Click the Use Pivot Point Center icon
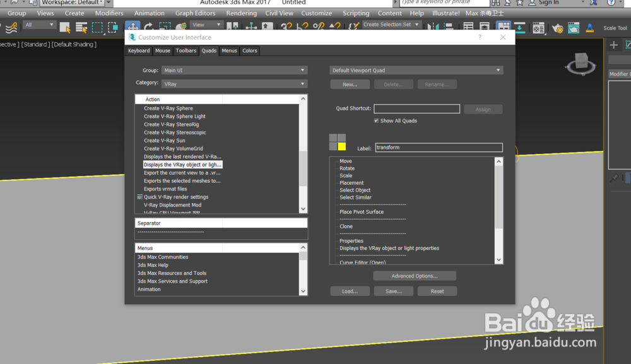Screen dimensions: 631x364 (x=232, y=27)
